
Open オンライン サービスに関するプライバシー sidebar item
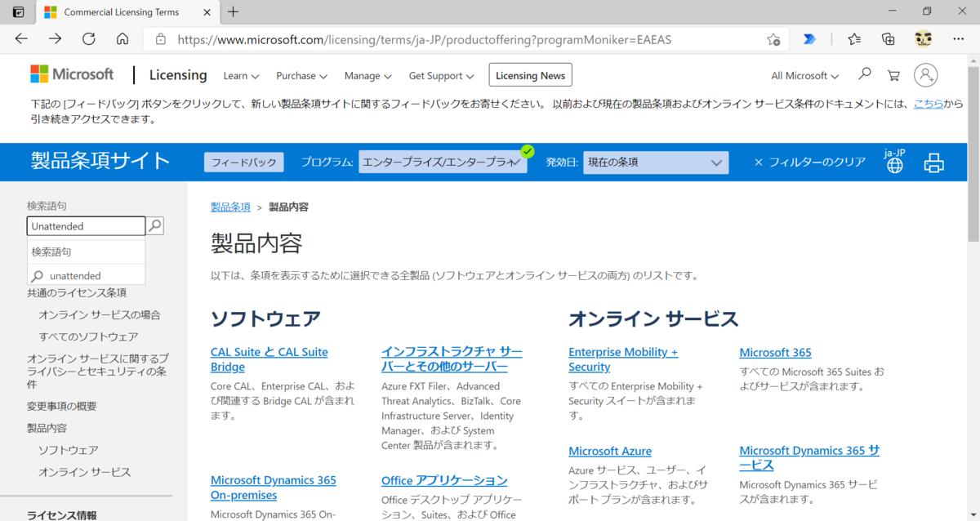tap(98, 371)
